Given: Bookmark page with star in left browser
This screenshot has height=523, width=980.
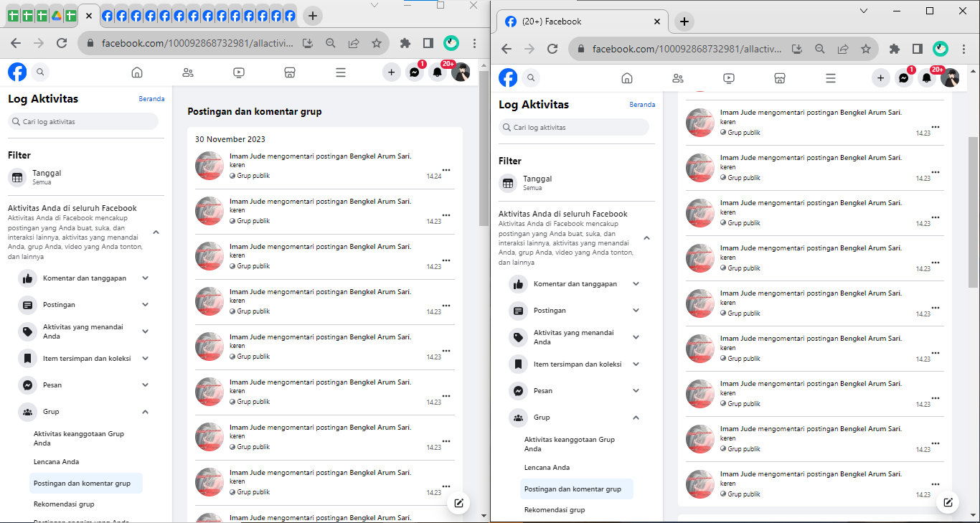Looking at the screenshot, I should point(377,43).
